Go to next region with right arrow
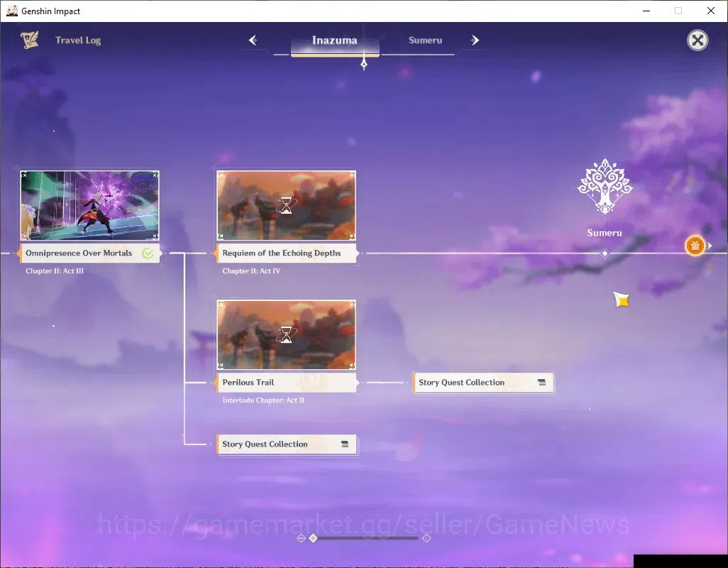Viewport: 728px width, 568px height. [475, 40]
